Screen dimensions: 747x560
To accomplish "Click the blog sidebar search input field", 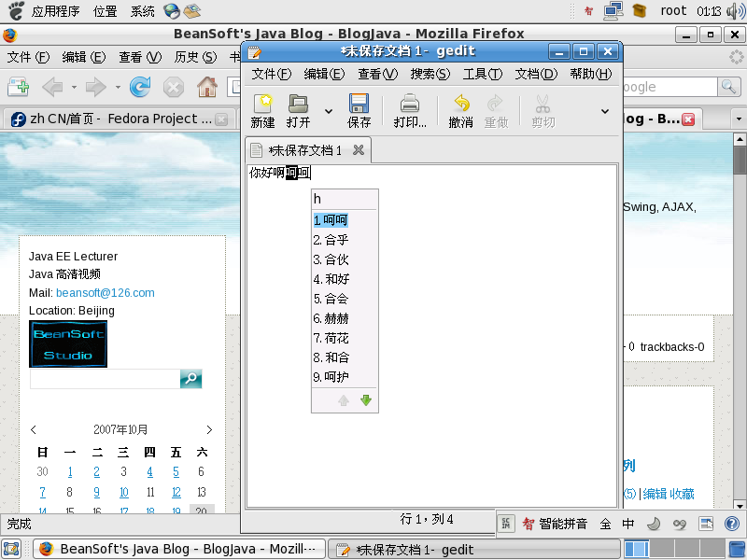I will pyautogui.click(x=105, y=379).
